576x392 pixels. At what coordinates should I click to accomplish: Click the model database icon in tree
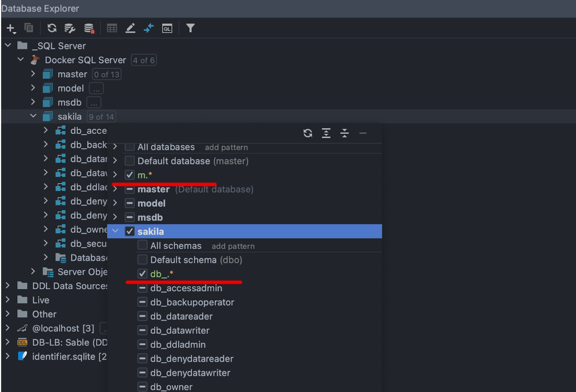[48, 88]
